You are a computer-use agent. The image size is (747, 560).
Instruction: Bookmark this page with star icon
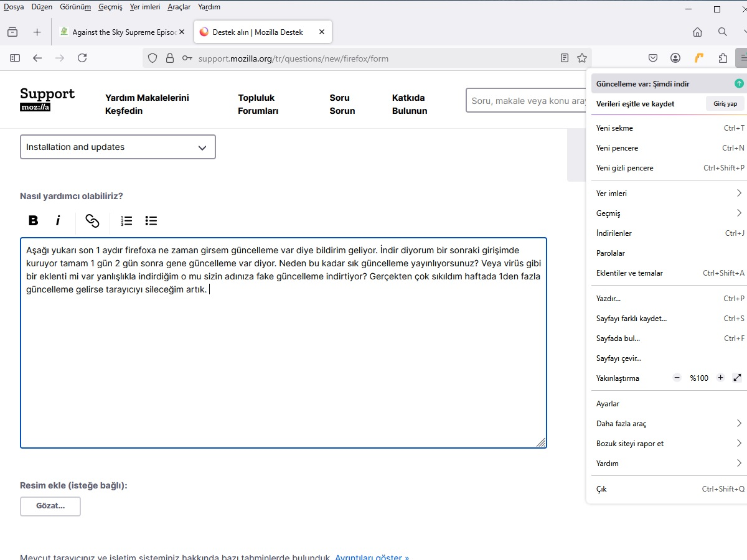pos(582,58)
